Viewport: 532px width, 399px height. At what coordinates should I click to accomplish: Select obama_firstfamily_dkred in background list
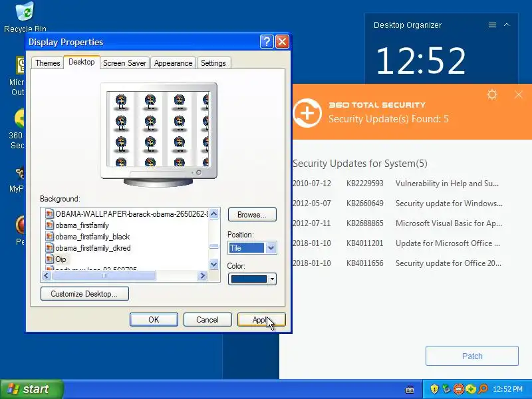coord(93,248)
